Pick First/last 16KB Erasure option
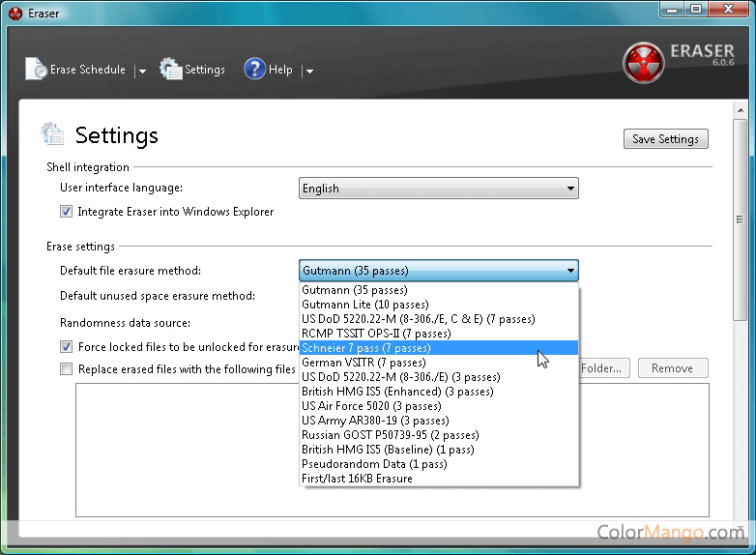The height and width of the screenshot is (555, 756). pyautogui.click(x=357, y=479)
